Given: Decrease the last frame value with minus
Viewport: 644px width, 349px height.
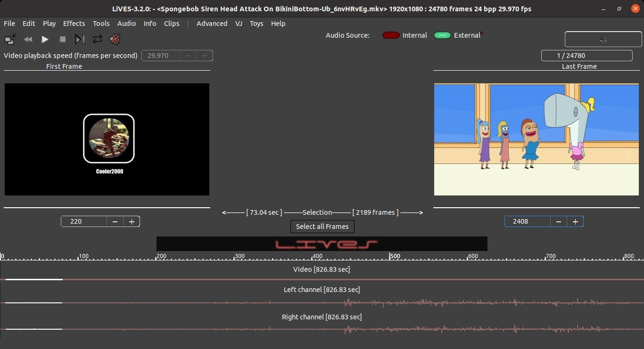Looking at the screenshot, I should tap(559, 221).
